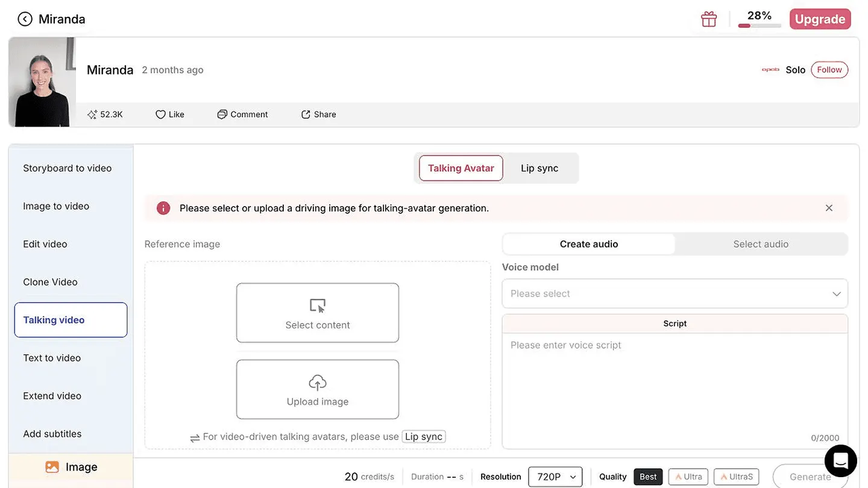
Task: Open comments with the Comment icon
Action: [x=222, y=114]
